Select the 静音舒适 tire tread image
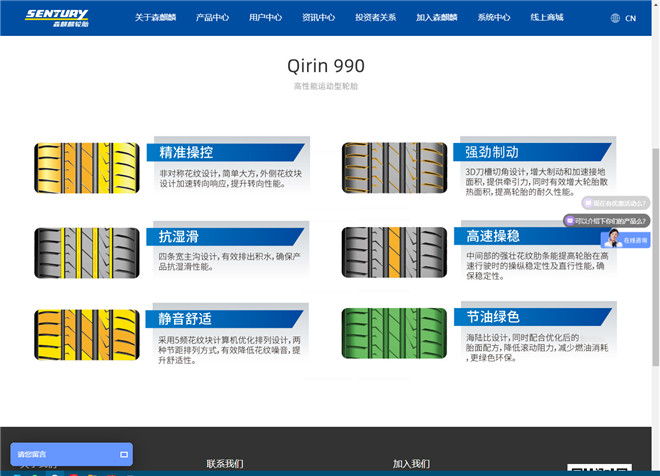The image size is (660, 476). (87, 335)
